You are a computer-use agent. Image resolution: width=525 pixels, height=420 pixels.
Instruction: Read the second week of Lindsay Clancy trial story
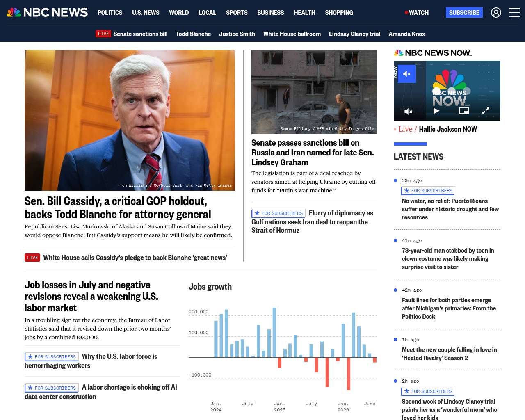[450, 410]
